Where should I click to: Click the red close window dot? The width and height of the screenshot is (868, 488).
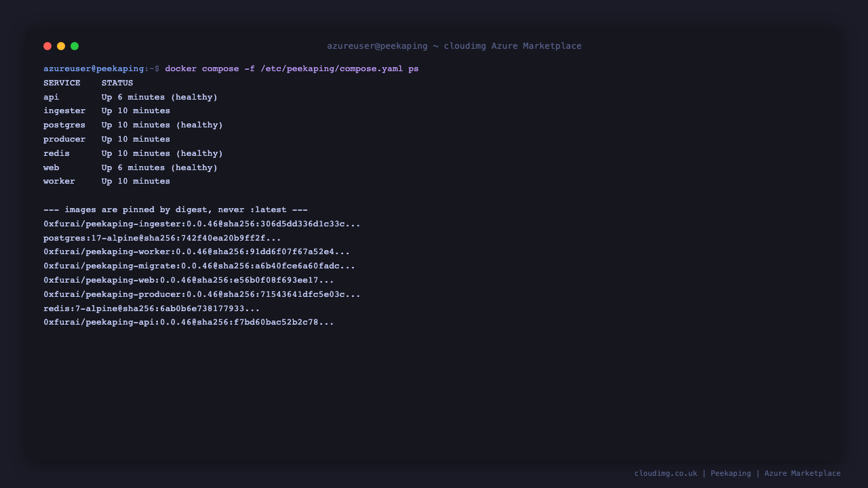pos(47,46)
